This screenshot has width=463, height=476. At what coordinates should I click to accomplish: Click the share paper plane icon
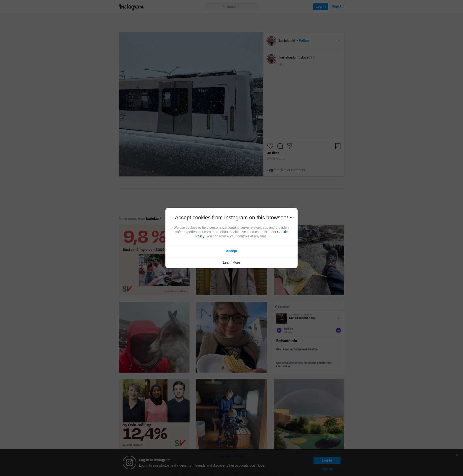point(289,146)
